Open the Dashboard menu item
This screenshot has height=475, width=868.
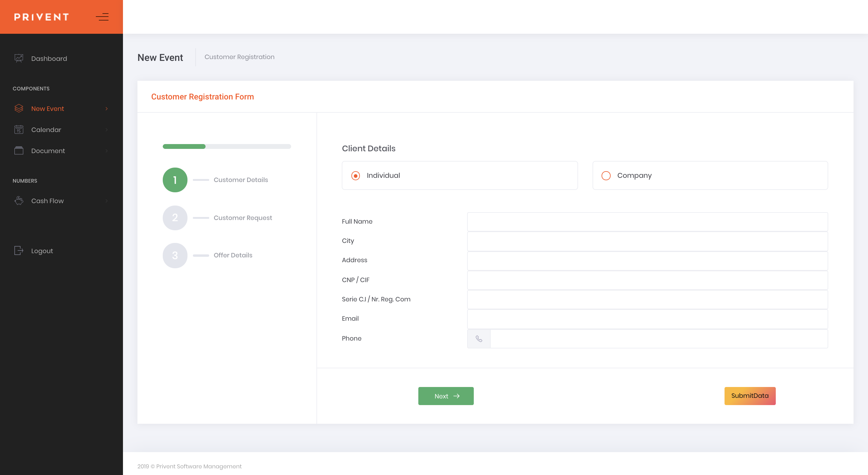[49, 58]
